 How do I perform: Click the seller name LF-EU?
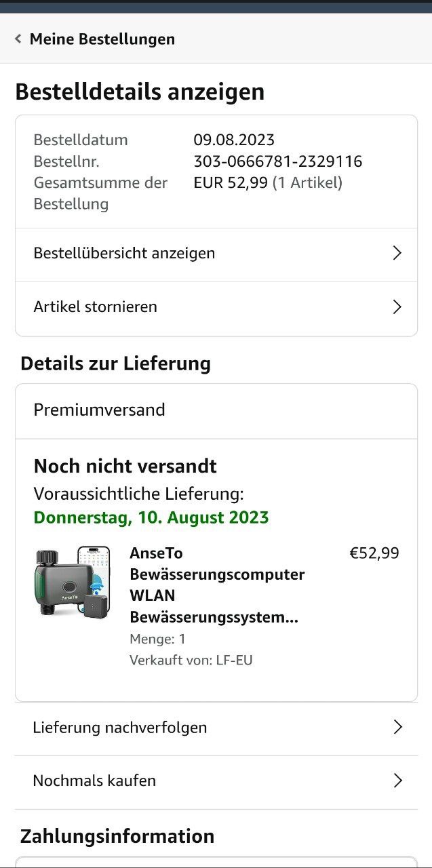coord(234,660)
